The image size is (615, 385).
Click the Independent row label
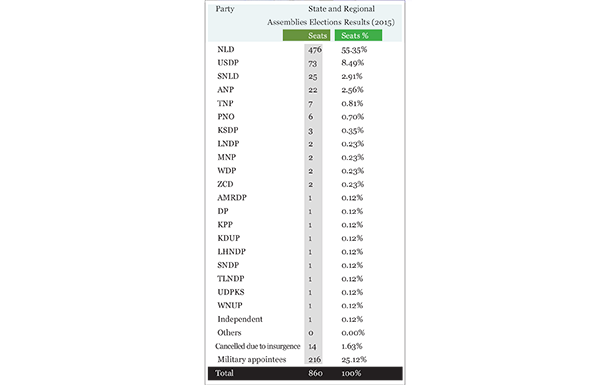(x=240, y=319)
